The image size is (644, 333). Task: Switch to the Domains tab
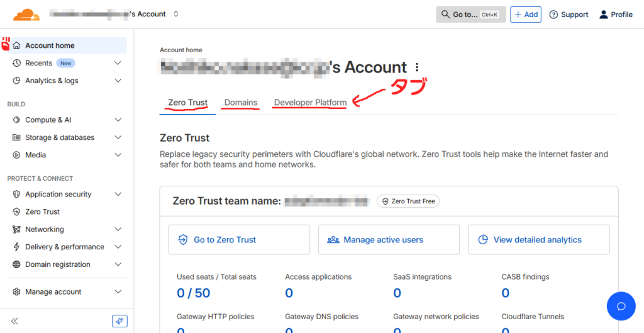tap(241, 103)
